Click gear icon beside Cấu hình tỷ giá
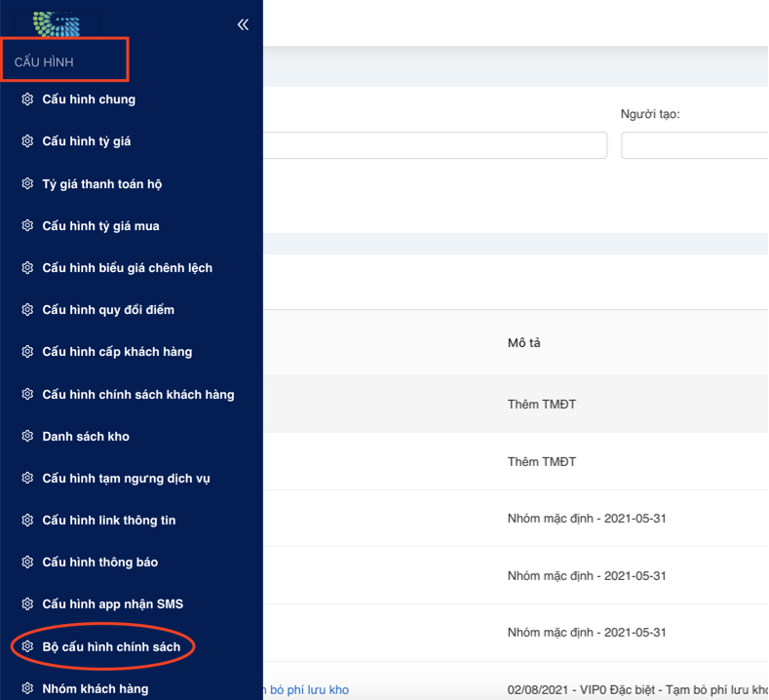The height and width of the screenshot is (700, 769). click(x=27, y=141)
